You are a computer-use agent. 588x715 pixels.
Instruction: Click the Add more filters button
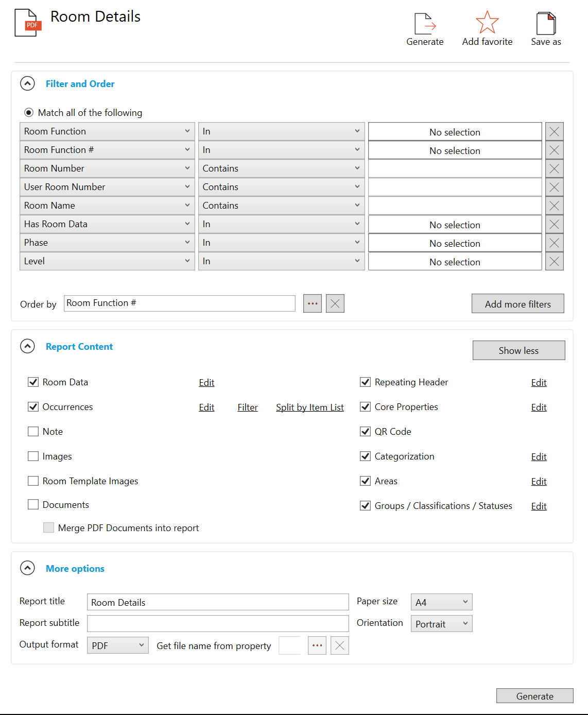pyautogui.click(x=517, y=304)
